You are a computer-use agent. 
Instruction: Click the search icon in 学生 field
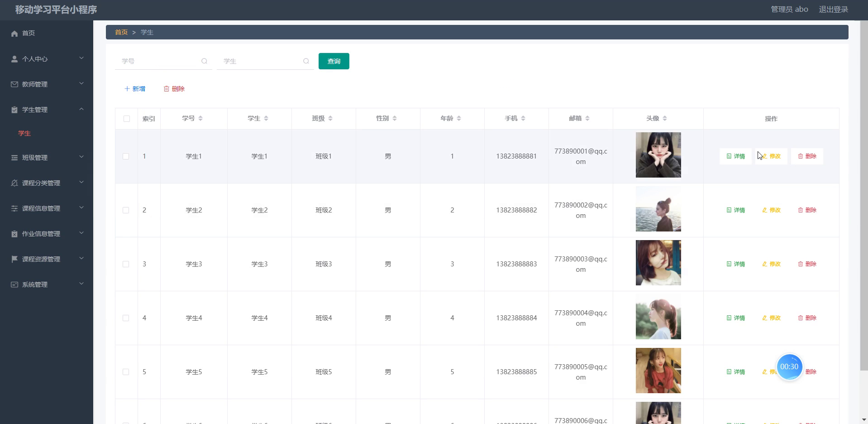(x=306, y=61)
